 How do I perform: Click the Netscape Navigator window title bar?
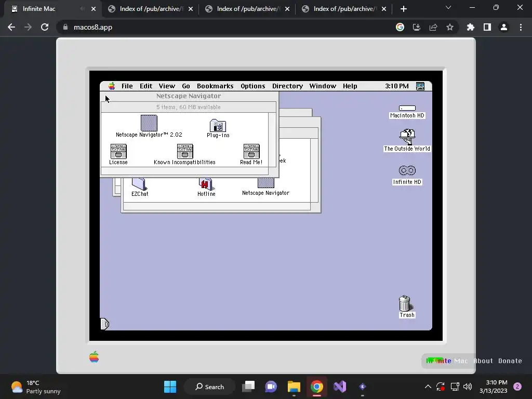[x=189, y=96]
